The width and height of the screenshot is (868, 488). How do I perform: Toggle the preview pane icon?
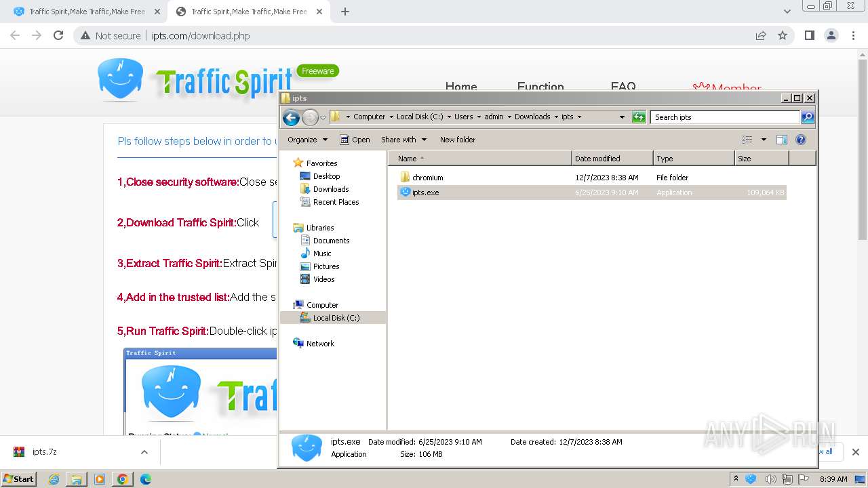click(781, 140)
